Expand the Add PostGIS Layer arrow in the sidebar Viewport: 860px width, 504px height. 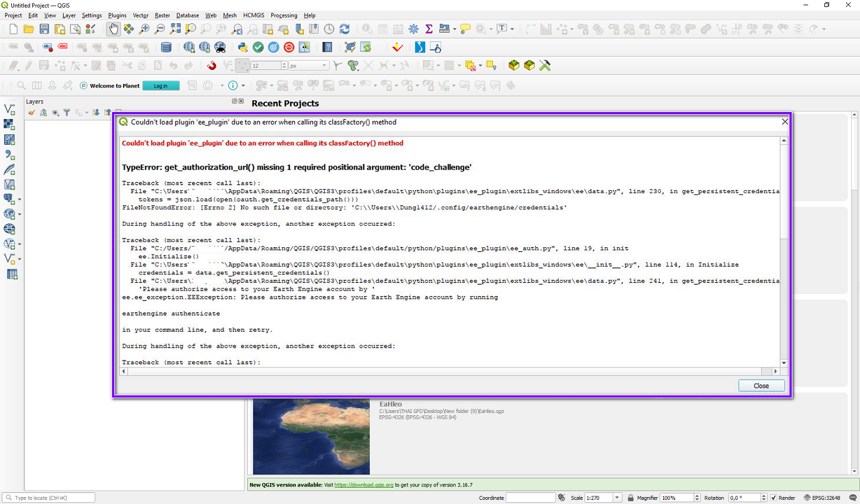tap(20, 199)
